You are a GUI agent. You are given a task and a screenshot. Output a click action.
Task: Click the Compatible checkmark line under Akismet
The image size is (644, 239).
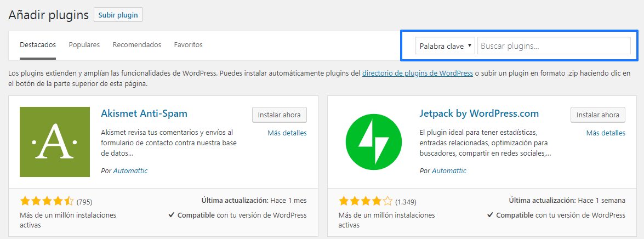click(x=237, y=215)
